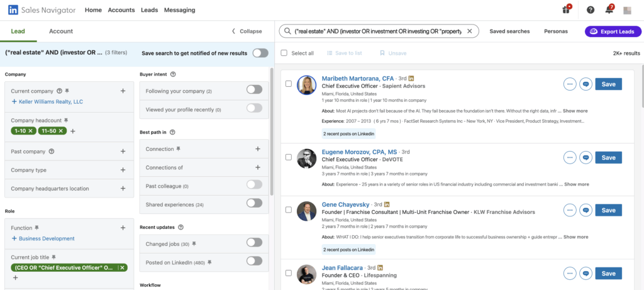Enable Changed jobs filter
The image size is (644, 290).
254,242
